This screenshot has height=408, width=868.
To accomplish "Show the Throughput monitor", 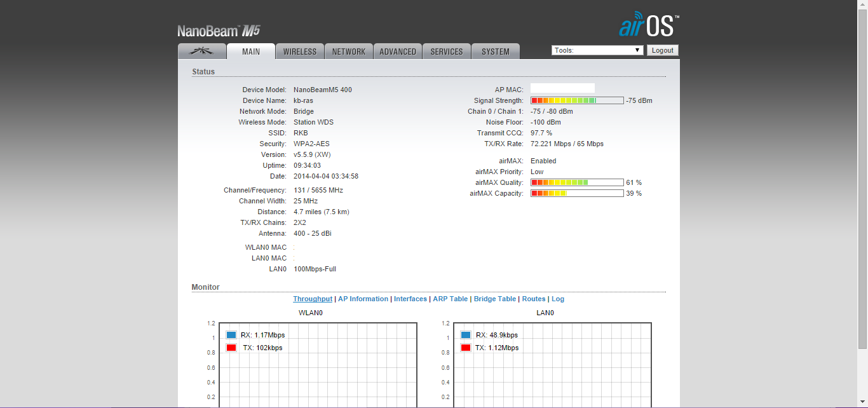I will tap(313, 299).
